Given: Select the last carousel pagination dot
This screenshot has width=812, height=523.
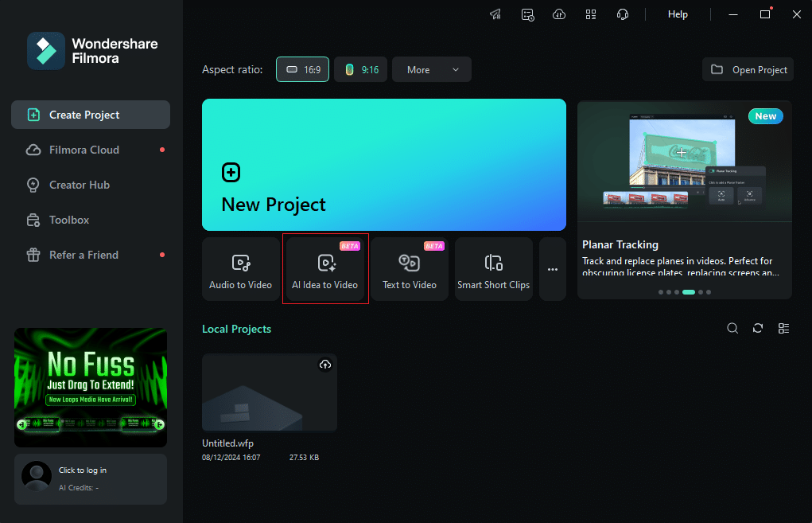Looking at the screenshot, I should 709,292.
